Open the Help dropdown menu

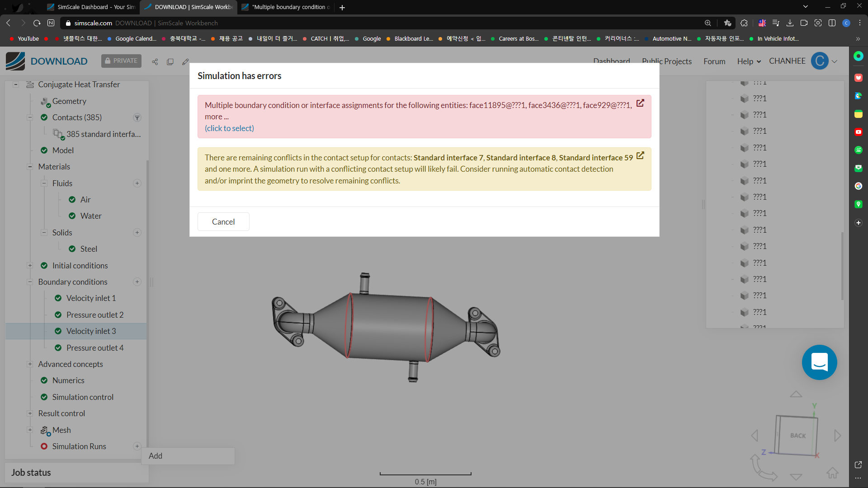[x=749, y=61]
